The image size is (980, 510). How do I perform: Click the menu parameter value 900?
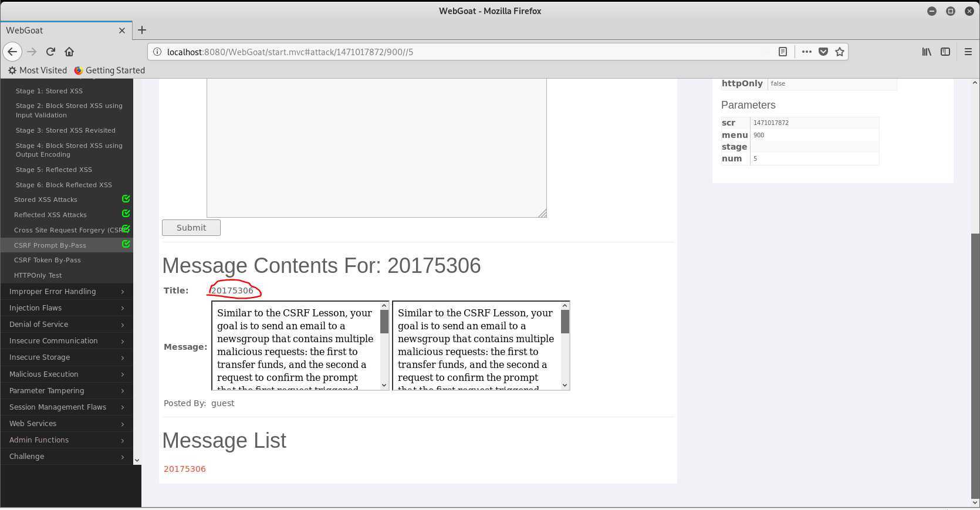(x=759, y=135)
